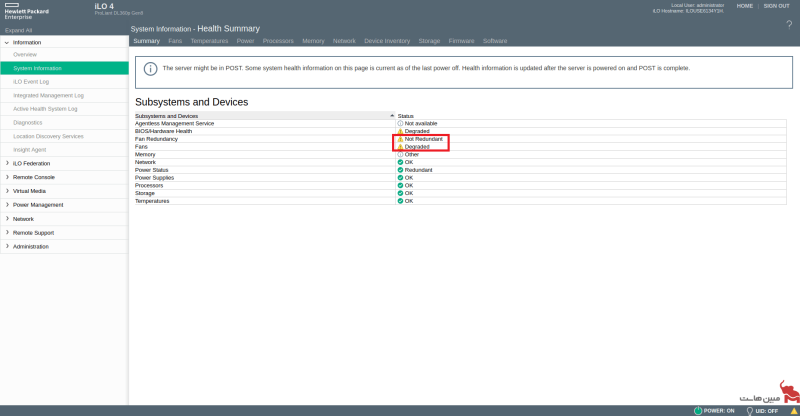Click the 'Redundant' Power Status value
Screen dimensions: 800x416
tap(418, 170)
